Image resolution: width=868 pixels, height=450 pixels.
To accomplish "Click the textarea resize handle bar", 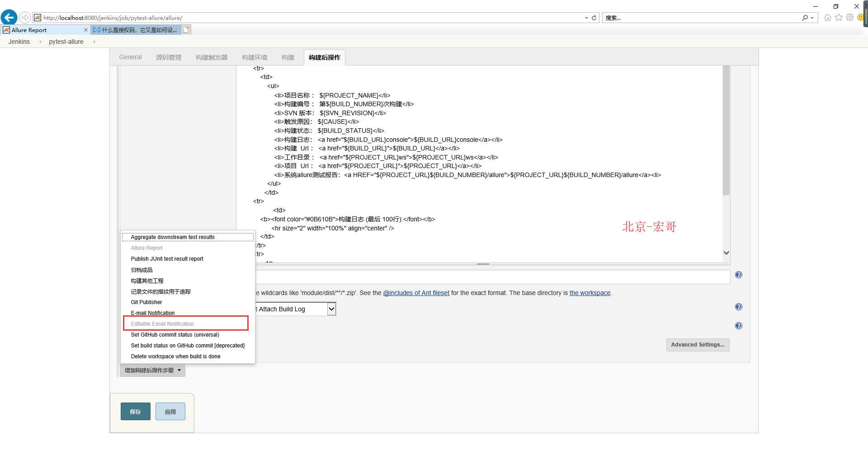I will point(483,264).
